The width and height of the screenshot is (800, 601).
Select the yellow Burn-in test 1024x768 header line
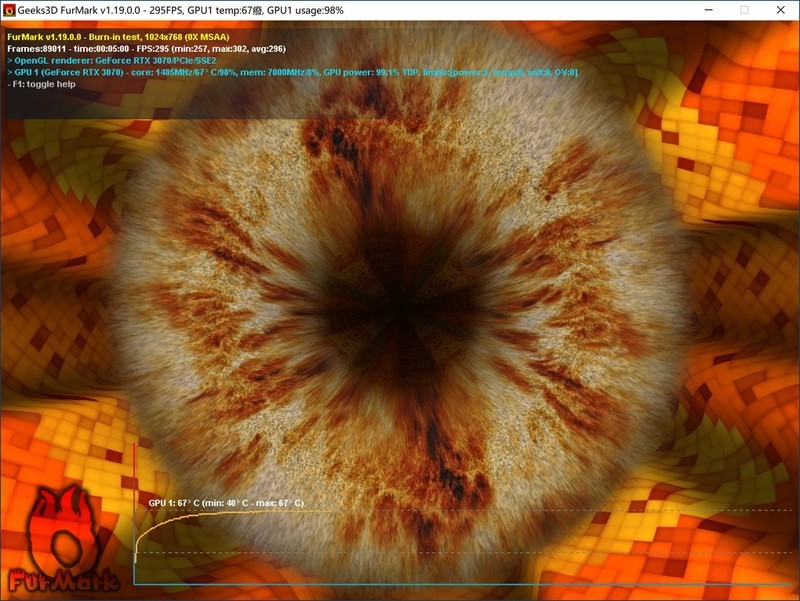pyautogui.click(x=118, y=37)
